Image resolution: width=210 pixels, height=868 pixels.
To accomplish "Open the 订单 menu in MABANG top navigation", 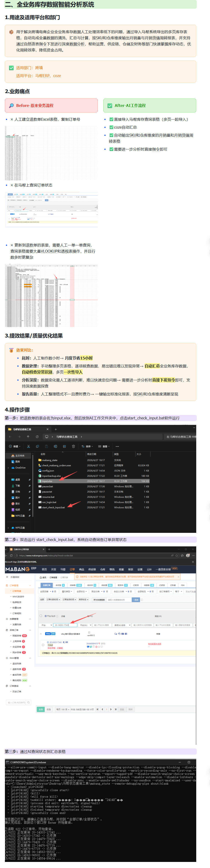I will click(x=72, y=569).
